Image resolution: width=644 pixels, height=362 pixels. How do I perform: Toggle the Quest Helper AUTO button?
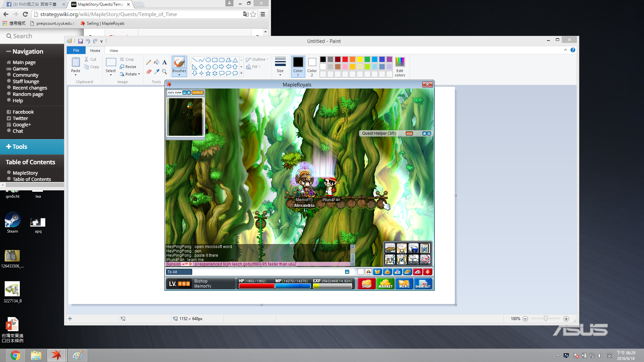tap(409, 133)
